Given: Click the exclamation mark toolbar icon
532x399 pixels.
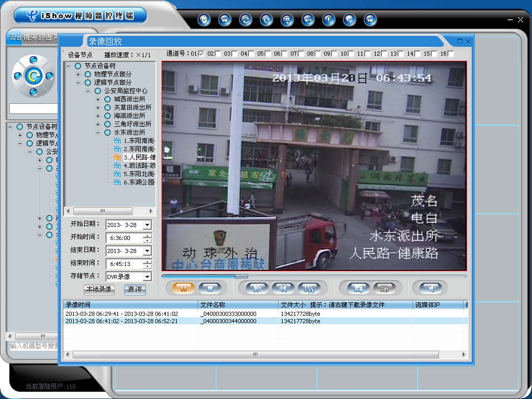Looking at the screenshot, I should coord(328,20).
